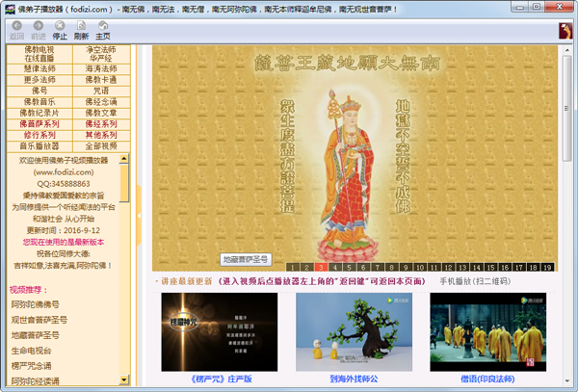Switch banner to slide 2

pyautogui.click(x=306, y=267)
